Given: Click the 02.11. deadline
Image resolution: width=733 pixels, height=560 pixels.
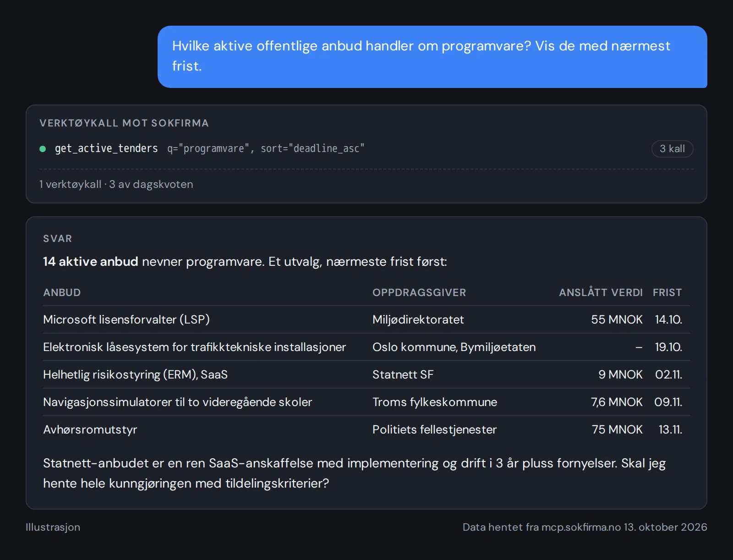Looking at the screenshot, I should [668, 374].
